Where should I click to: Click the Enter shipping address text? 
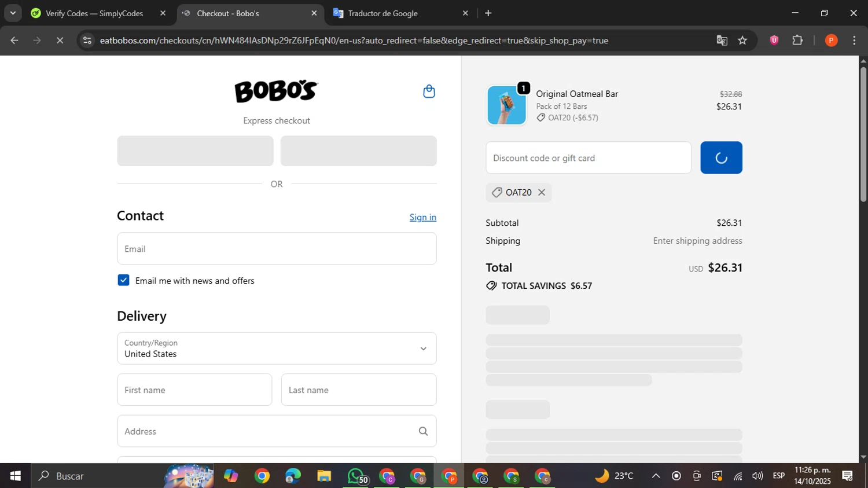pyautogui.click(x=697, y=241)
